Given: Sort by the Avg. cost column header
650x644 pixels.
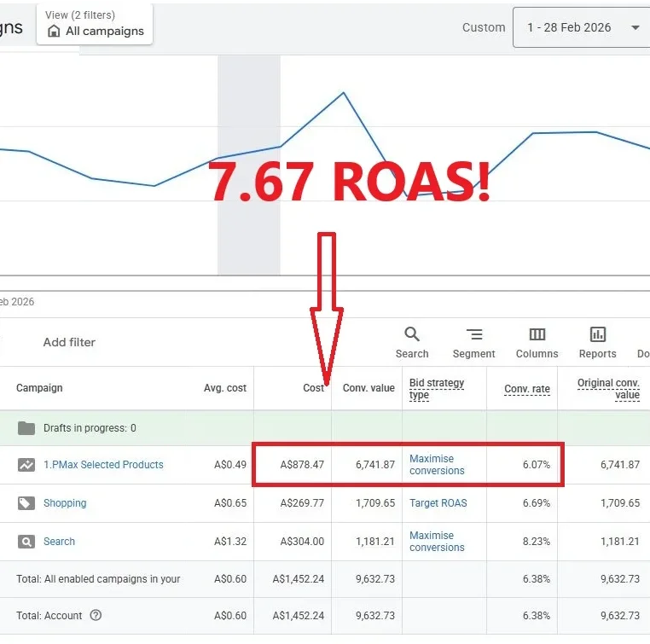Looking at the screenshot, I should tap(224, 388).
